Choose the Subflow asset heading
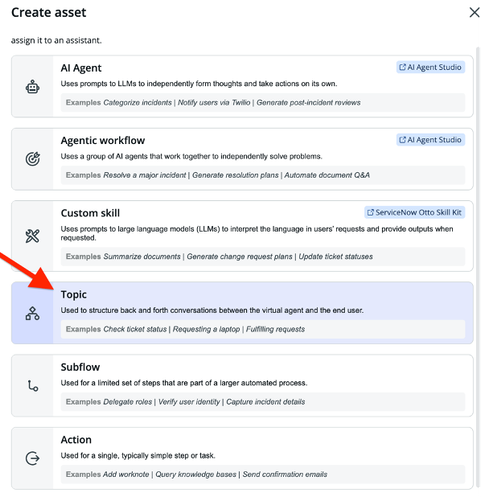The height and width of the screenshot is (497, 481). 80,367
